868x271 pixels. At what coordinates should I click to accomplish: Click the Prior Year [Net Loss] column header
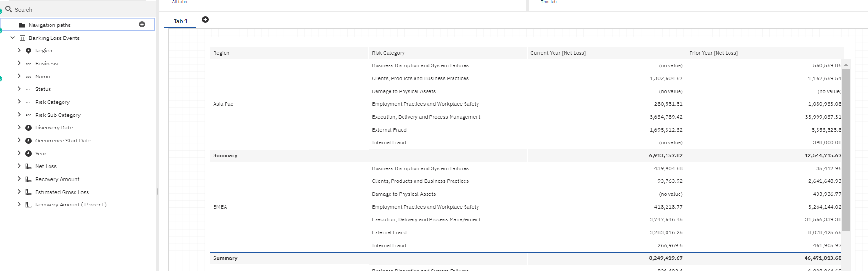[x=765, y=53]
